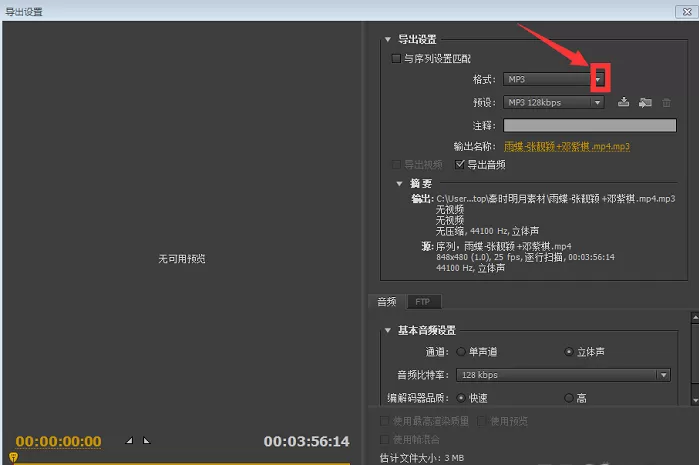This screenshot has height=465, width=699.
Task: Close the export settings dialog
Action: [687, 12]
